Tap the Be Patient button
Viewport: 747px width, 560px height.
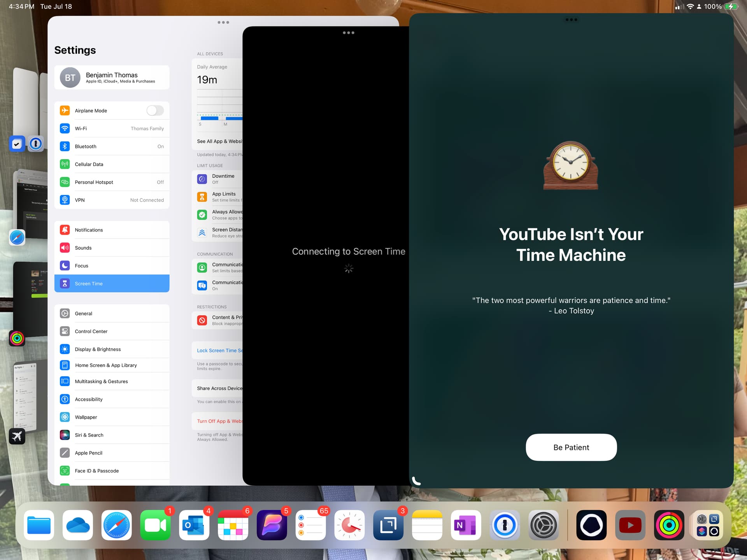[571, 448]
